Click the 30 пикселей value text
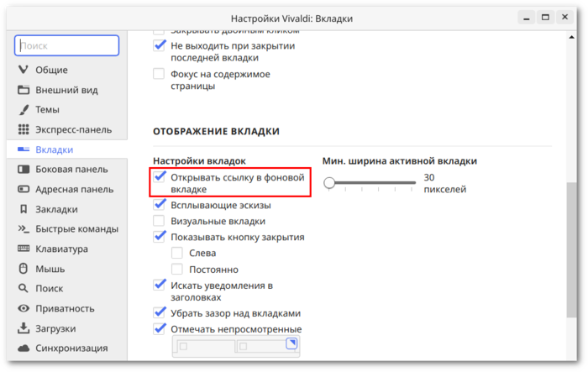 tap(444, 183)
